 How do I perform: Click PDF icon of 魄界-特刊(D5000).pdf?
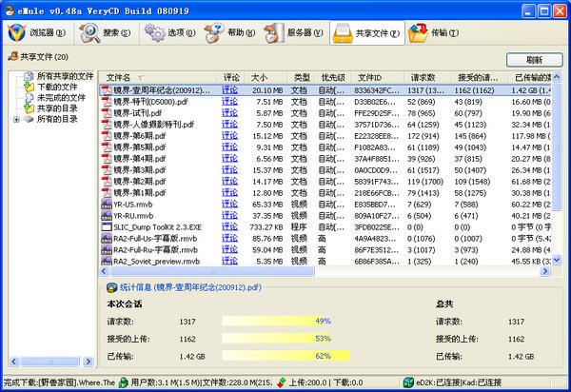107,101
